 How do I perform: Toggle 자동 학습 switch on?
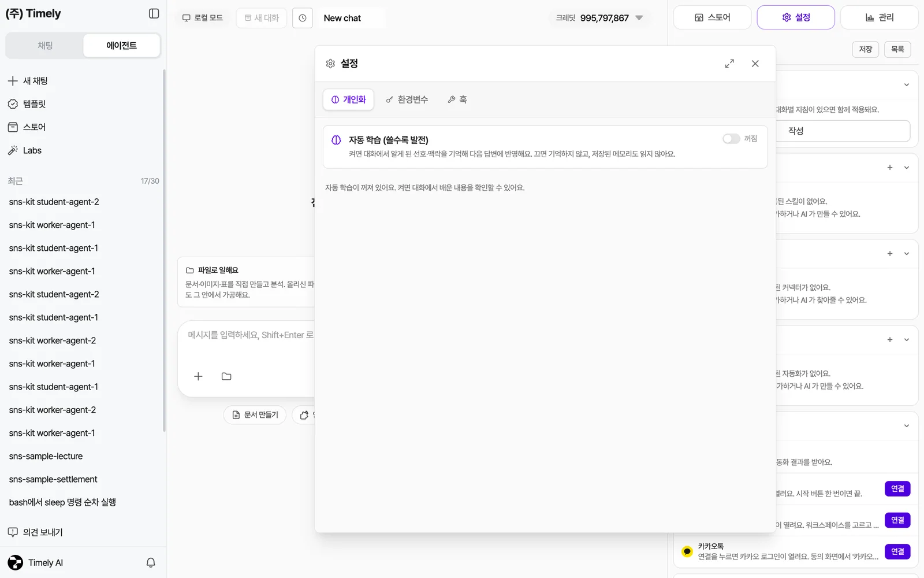[731, 139]
